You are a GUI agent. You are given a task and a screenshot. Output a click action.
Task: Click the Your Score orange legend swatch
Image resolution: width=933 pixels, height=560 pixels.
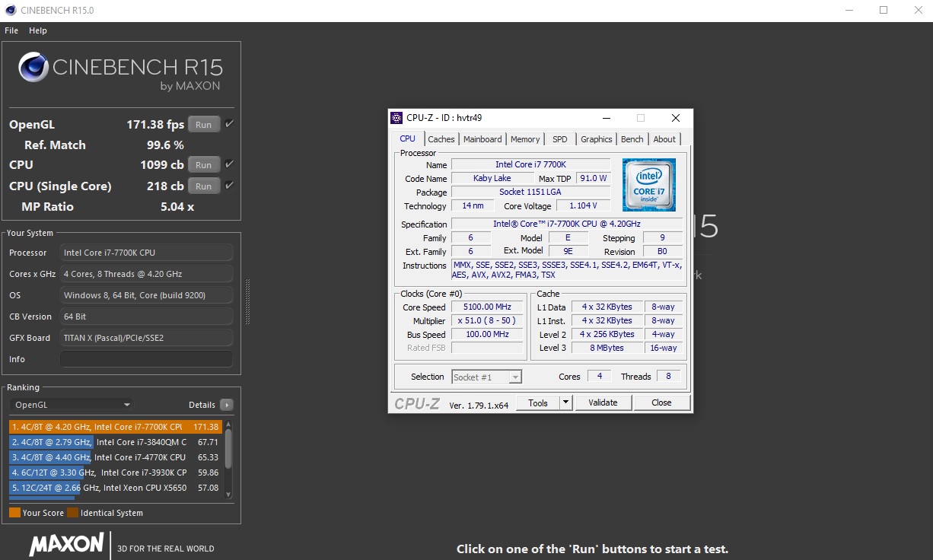[14, 513]
